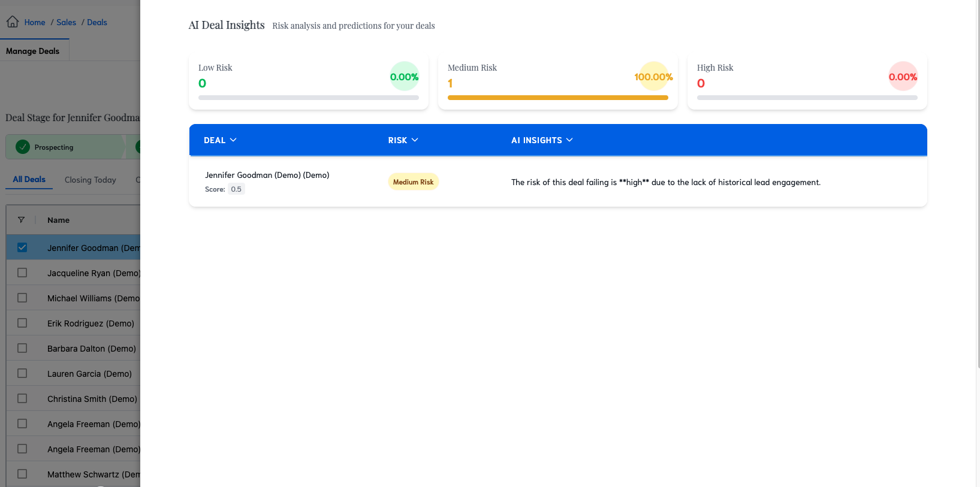
Task: Click the Home icon in breadcrumb
Action: [x=13, y=22]
